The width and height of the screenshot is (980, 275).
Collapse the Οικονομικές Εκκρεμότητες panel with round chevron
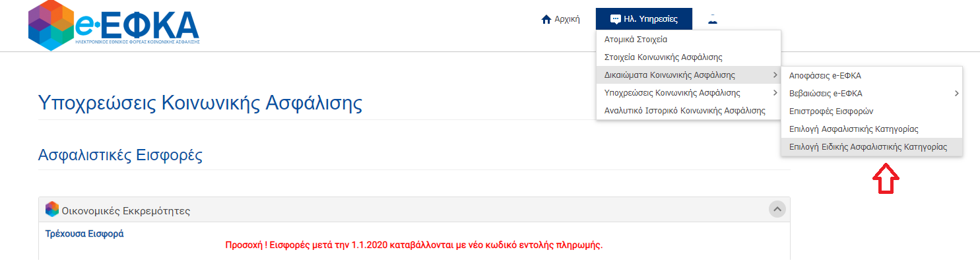click(x=777, y=210)
